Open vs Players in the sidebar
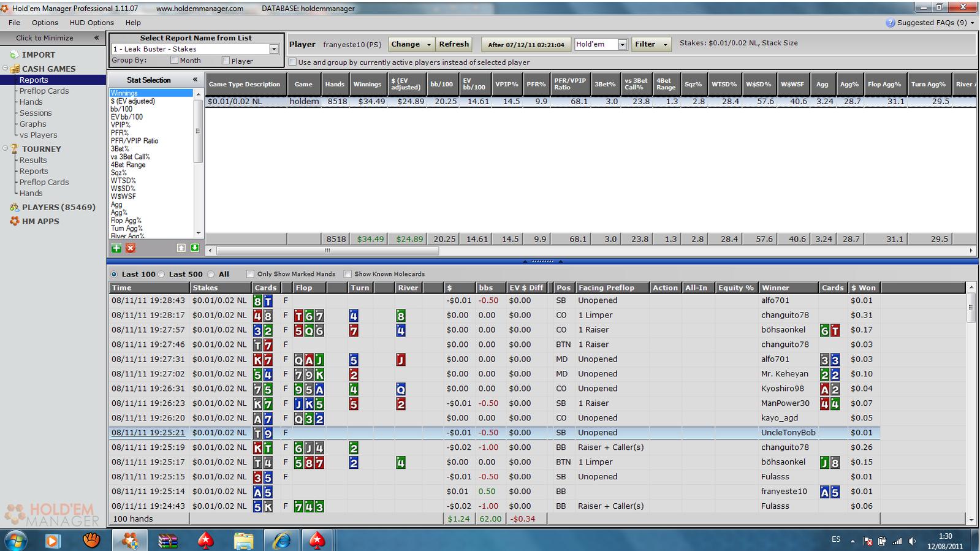This screenshot has height=551, width=980. click(x=38, y=135)
